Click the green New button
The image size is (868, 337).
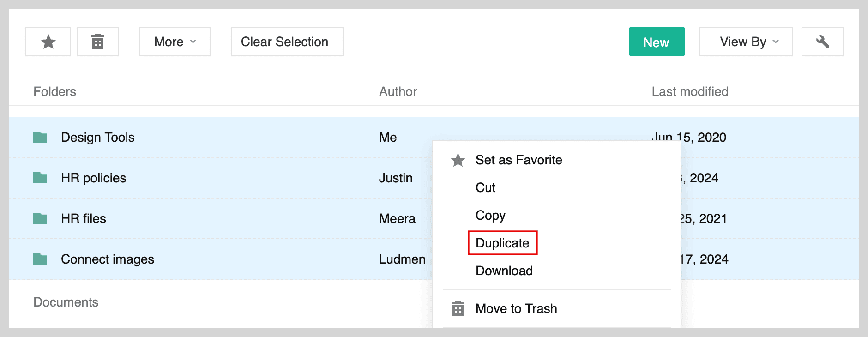[657, 42]
